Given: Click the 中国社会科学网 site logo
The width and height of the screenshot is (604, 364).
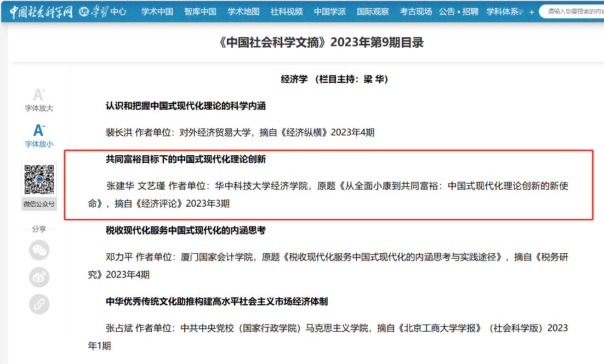Looking at the screenshot, I should coord(41,12).
